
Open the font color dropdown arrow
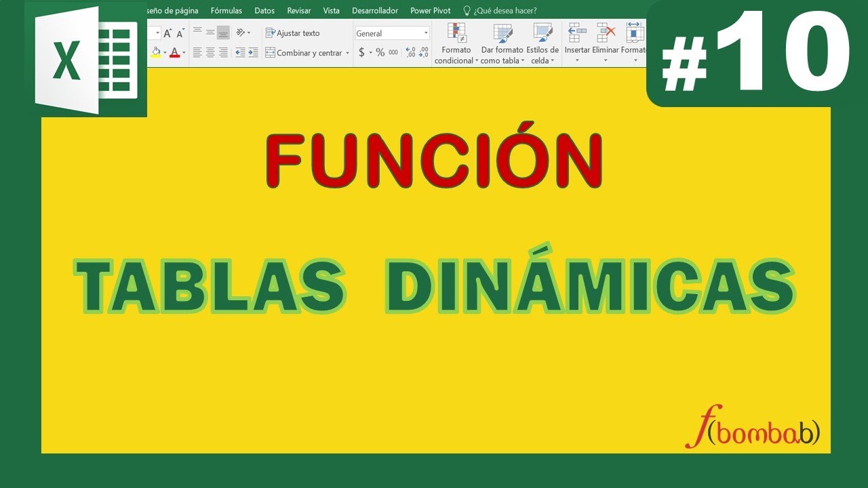click(x=184, y=53)
